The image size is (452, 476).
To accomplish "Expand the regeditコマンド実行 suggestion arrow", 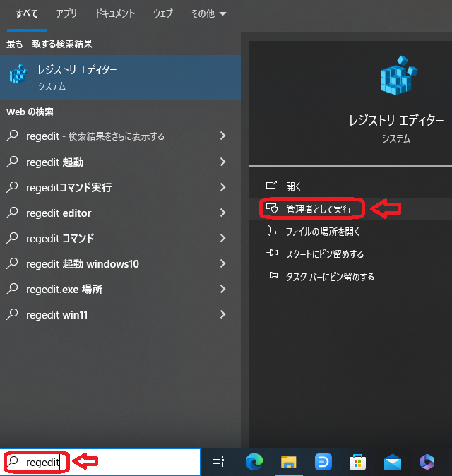I will [x=222, y=187].
